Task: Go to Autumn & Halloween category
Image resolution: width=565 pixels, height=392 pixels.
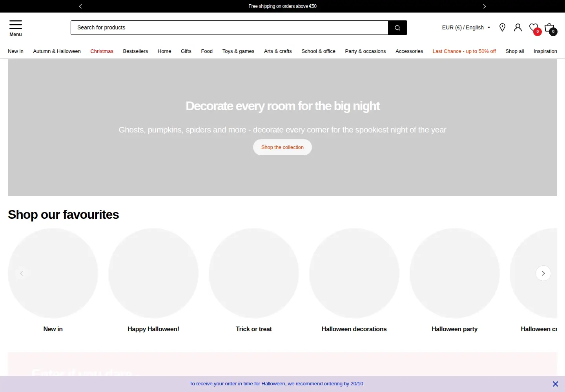Action: click(x=57, y=51)
